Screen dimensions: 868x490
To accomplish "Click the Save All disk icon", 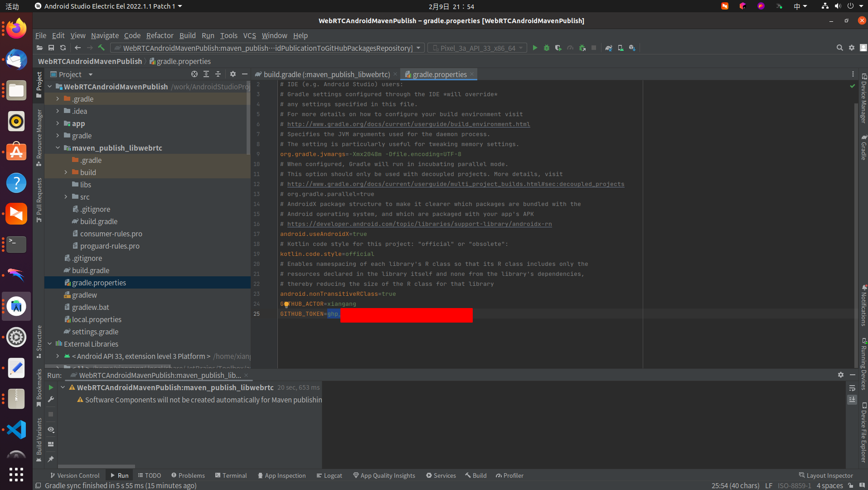I will [51, 48].
